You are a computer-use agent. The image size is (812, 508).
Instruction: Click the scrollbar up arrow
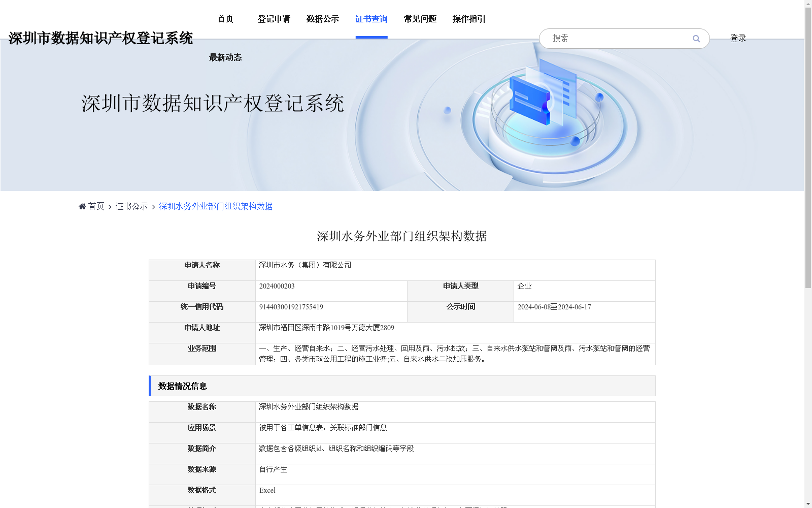[x=808, y=4]
